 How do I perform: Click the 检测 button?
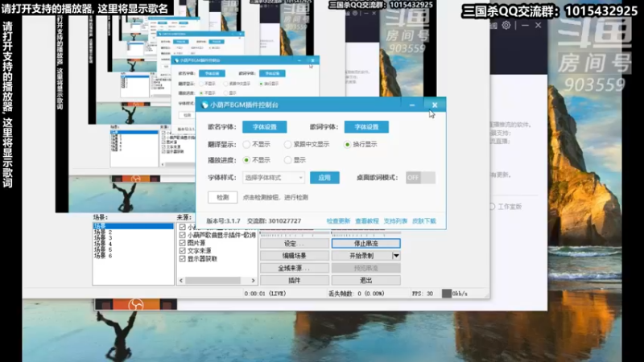tap(223, 197)
